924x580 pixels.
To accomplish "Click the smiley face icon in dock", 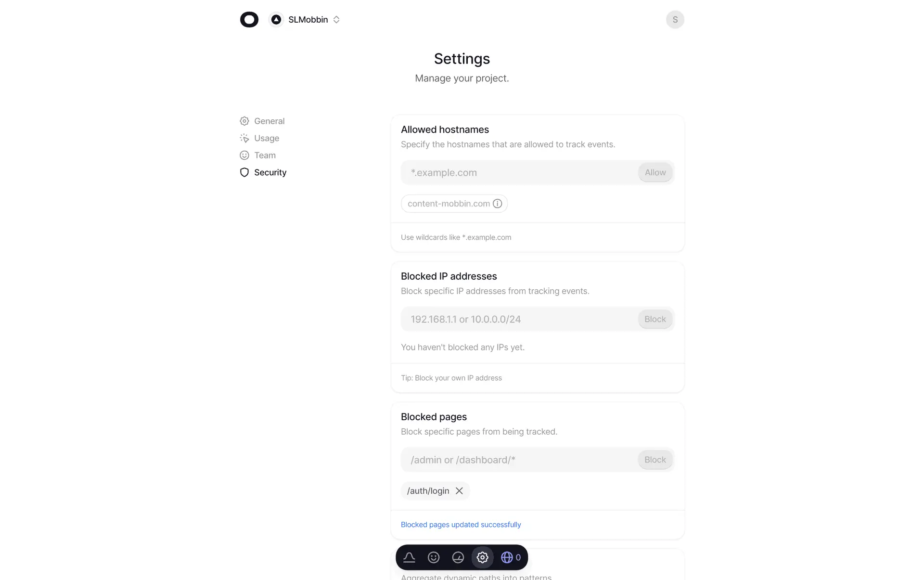I will click(x=434, y=557).
